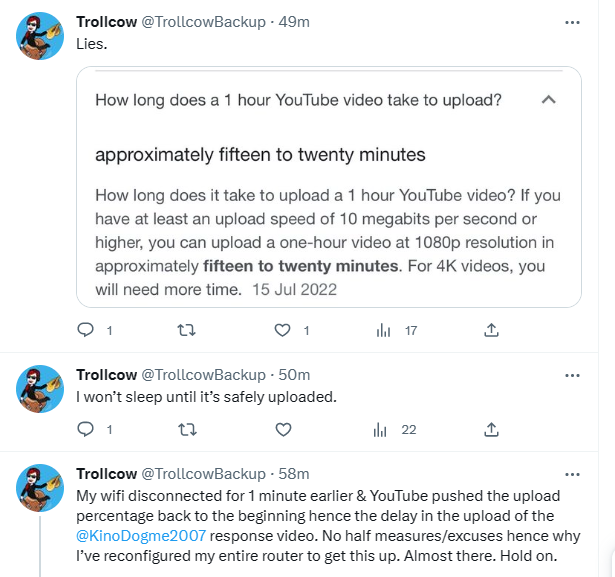View analytics of 'Lies.' tweet showing 17

pyautogui.click(x=381, y=329)
